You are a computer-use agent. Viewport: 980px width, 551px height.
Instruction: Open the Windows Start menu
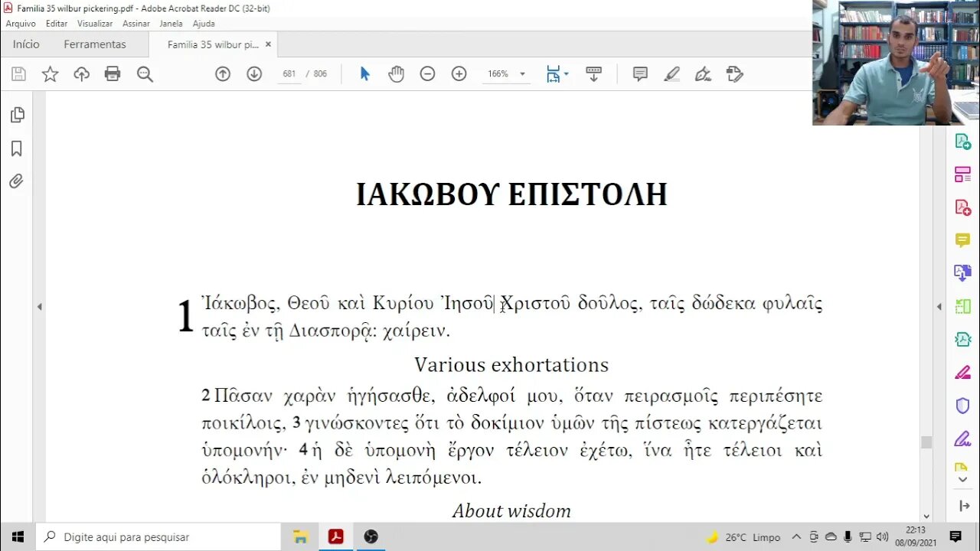point(18,537)
